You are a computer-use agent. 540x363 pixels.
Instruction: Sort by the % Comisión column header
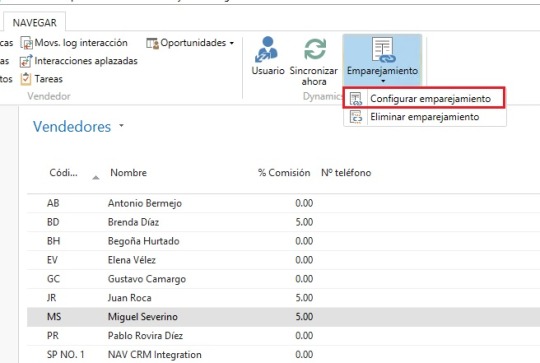pos(284,173)
